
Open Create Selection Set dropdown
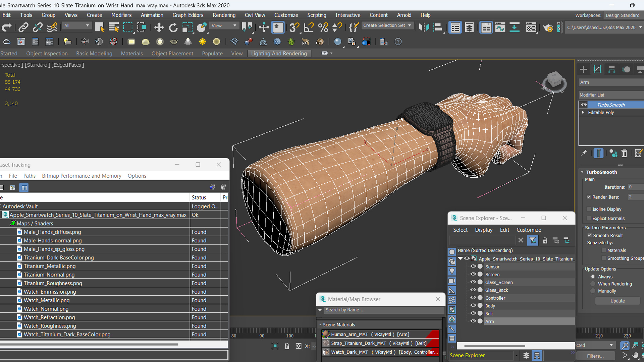click(x=388, y=25)
